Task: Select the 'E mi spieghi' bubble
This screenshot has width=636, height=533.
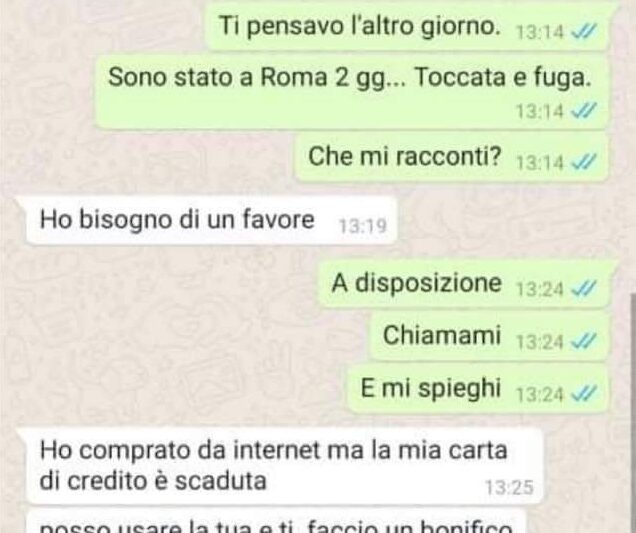Action: point(478,389)
